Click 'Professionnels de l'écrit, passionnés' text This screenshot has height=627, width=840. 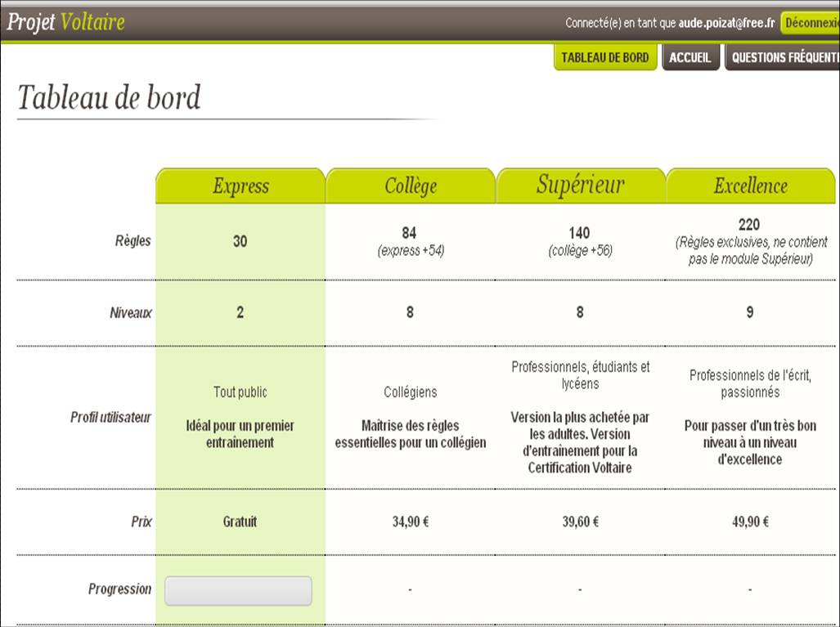[750, 384]
